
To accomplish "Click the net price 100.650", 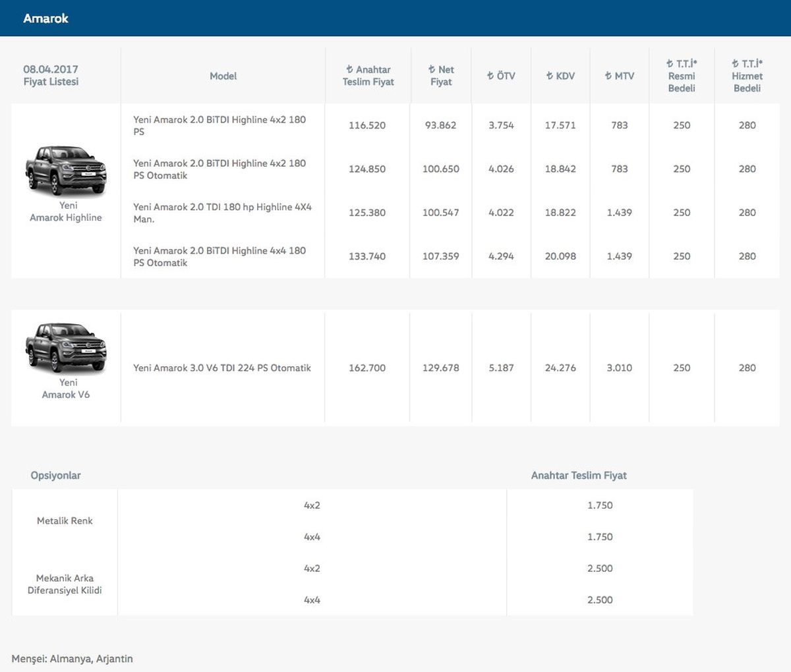I will click(441, 169).
